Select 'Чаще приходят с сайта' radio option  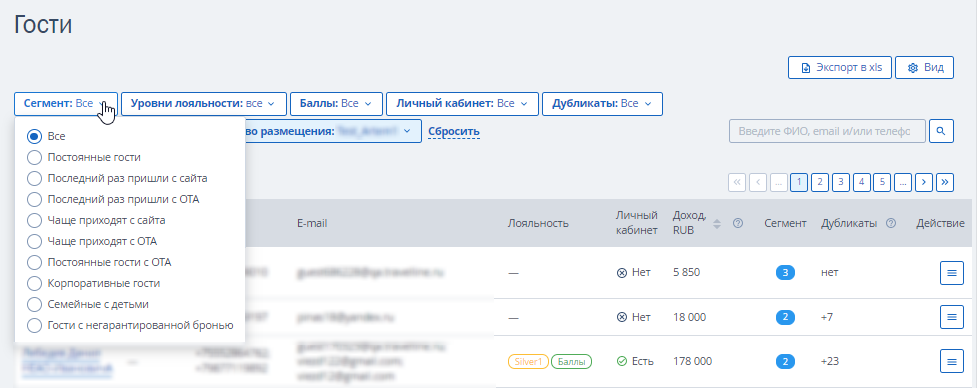(x=34, y=220)
